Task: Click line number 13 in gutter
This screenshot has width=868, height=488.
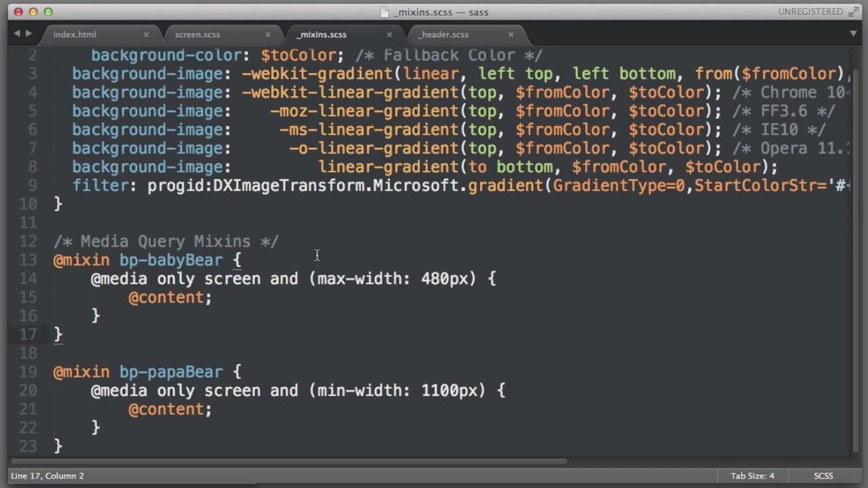Action: (x=28, y=260)
